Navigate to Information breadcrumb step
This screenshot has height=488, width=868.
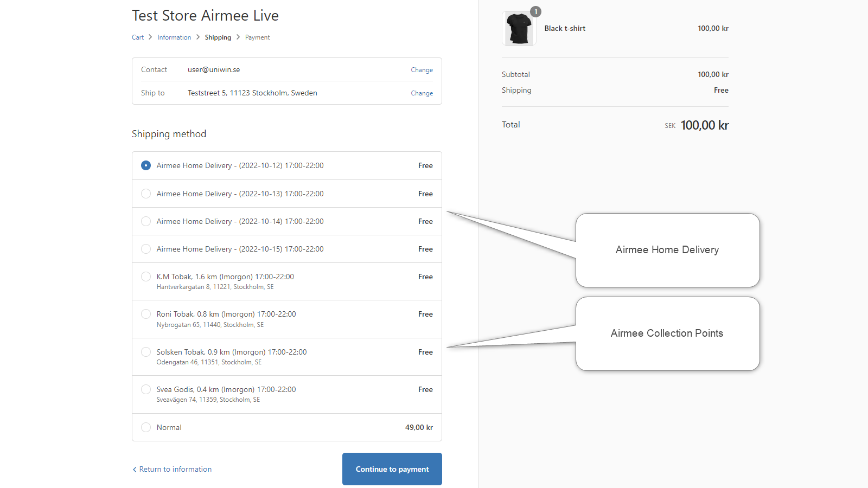(x=174, y=37)
